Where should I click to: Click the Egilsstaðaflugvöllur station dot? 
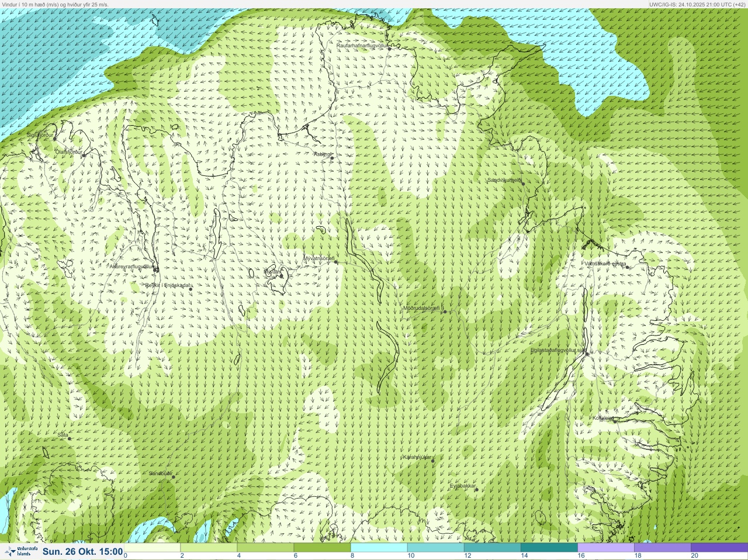tap(587, 353)
